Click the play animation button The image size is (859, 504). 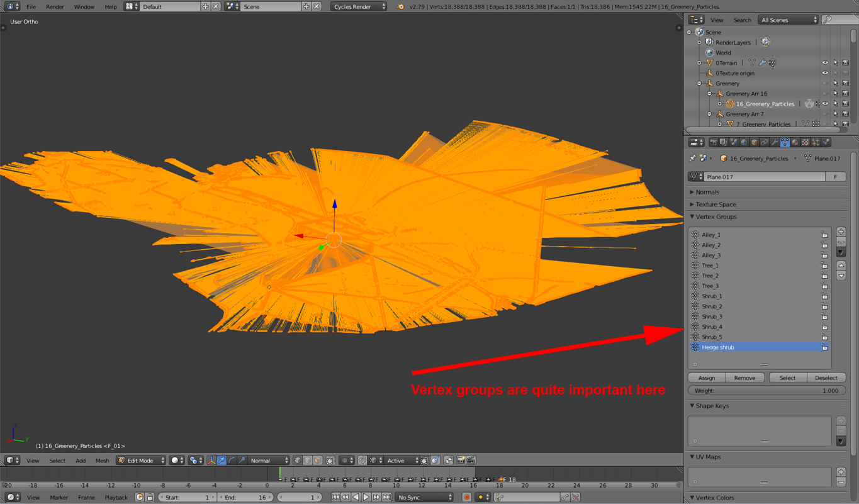click(x=366, y=497)
